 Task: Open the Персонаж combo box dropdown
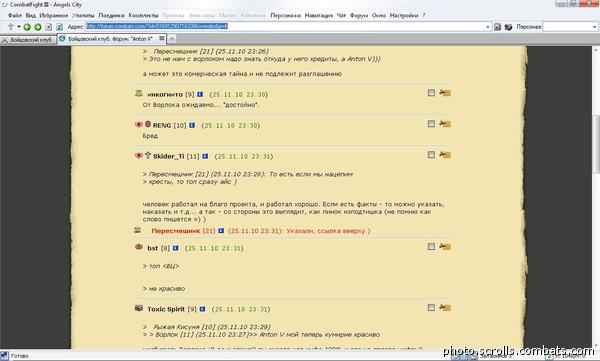[x=594, y=27]
